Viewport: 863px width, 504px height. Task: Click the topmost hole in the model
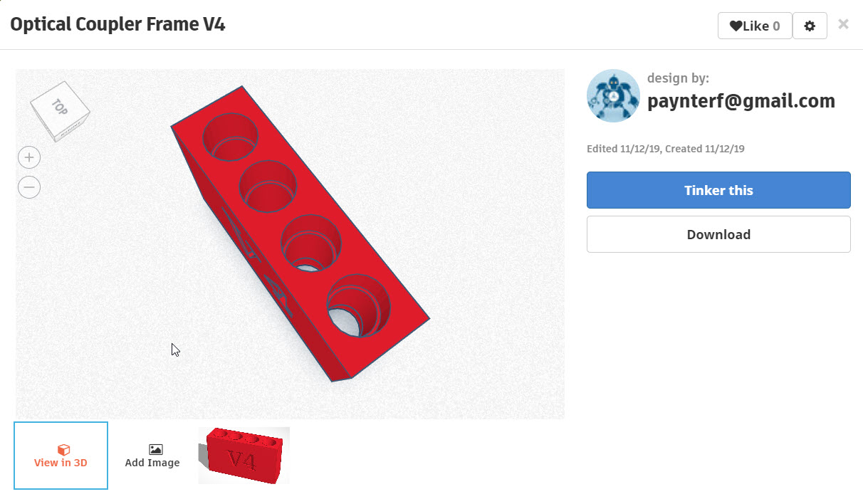(x=231, y=137)
